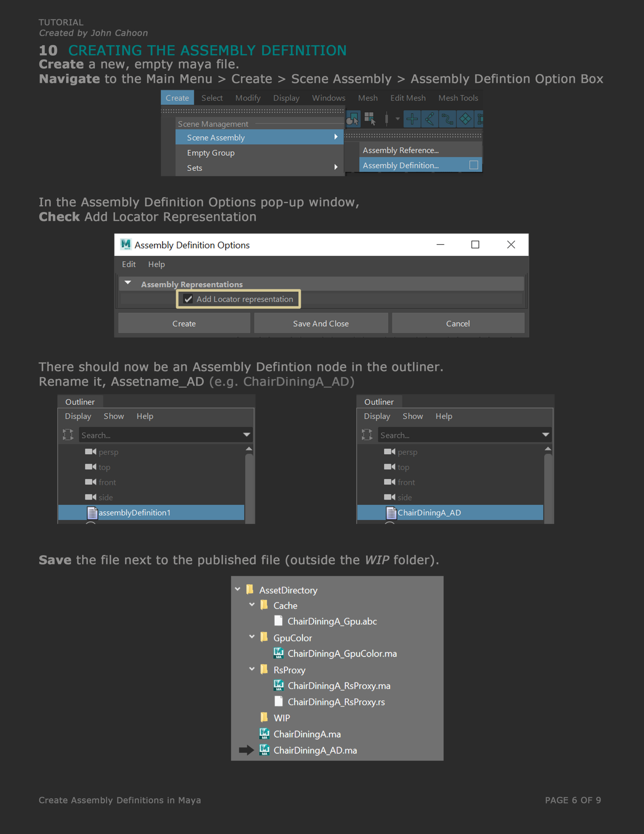This screenshot has height=834, width=644.
Task: Click the surfaces selection mask diamond icon
Action: coord(465,119)
